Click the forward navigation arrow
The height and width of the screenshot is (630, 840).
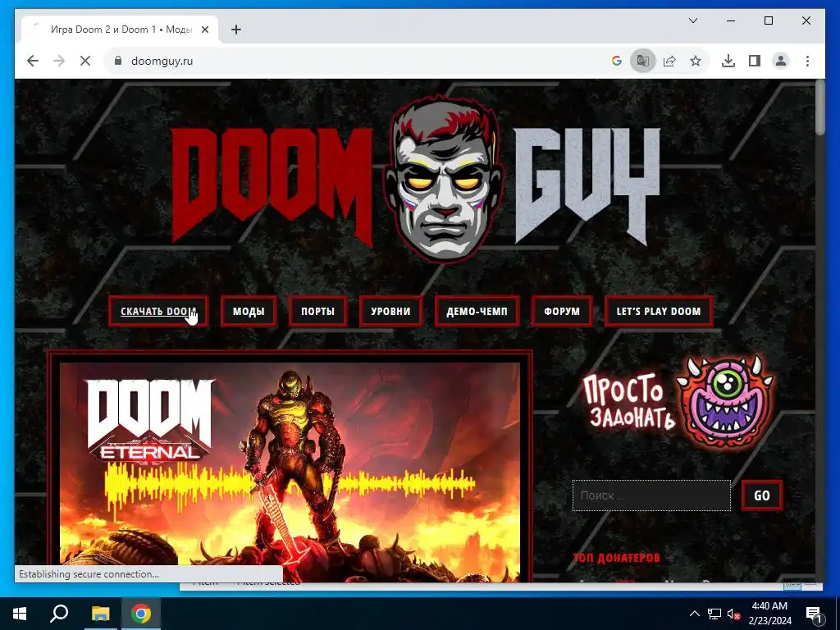(59, 61)
